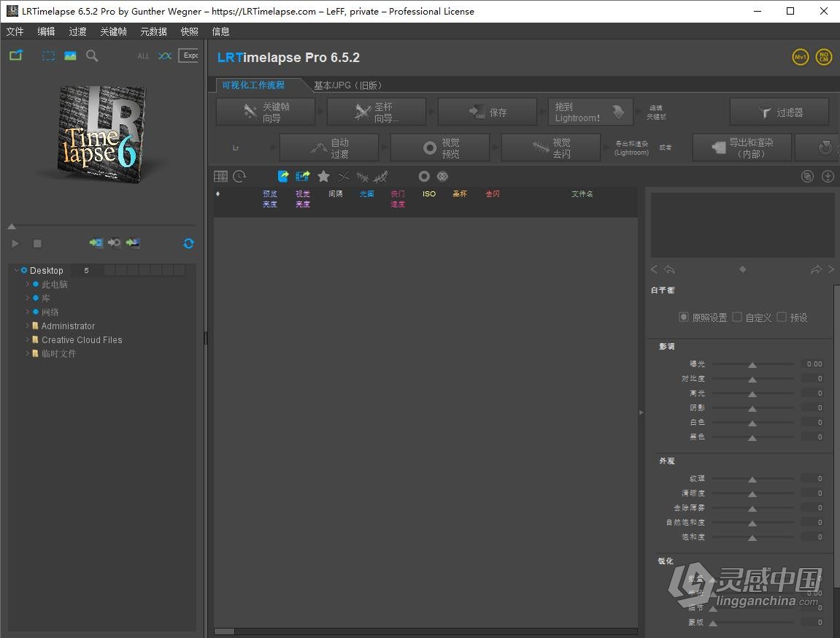Viewport: 840px width, 638px height.
Task: Click the refresh folder icon
Action: click(188, 244)
